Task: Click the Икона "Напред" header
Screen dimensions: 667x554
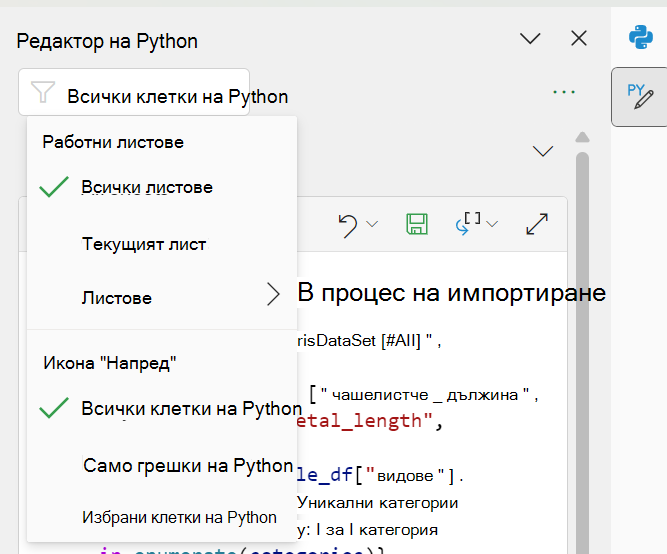Action: coord(110,363)
